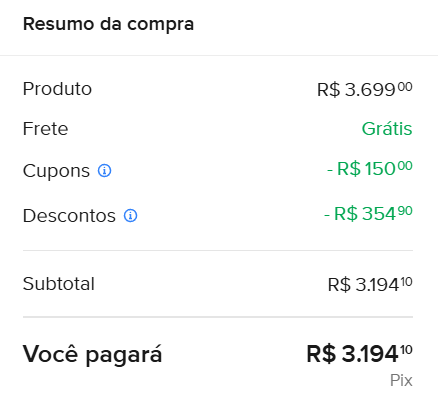Click the bold final total R$ 3.194,10
438x394 pixels.
(359, 354)
